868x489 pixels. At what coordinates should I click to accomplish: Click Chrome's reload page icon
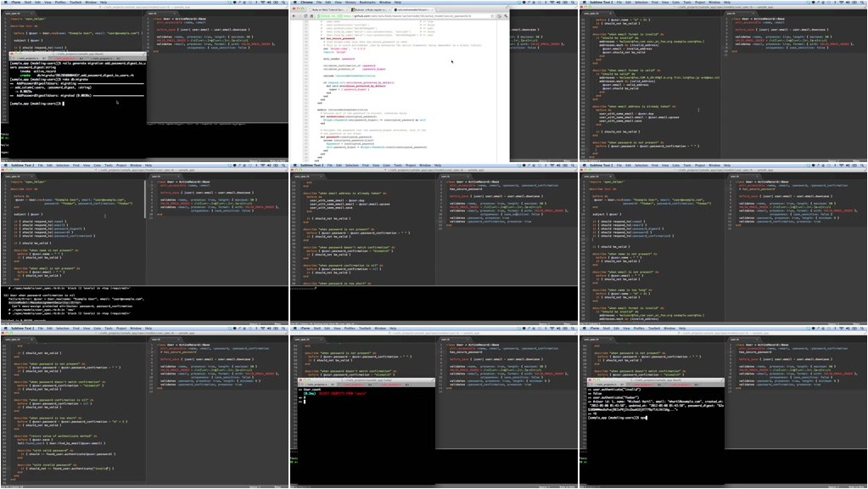(305, 16)
